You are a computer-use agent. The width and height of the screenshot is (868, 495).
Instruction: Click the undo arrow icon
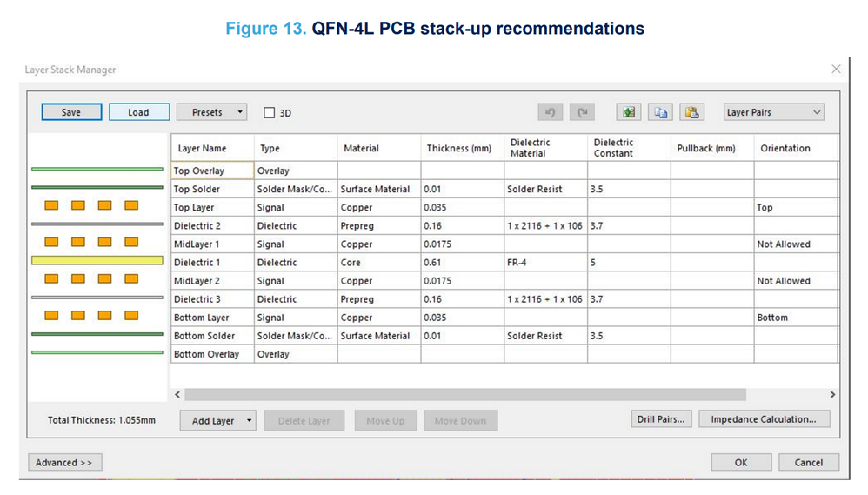click(x=551, y=112)
